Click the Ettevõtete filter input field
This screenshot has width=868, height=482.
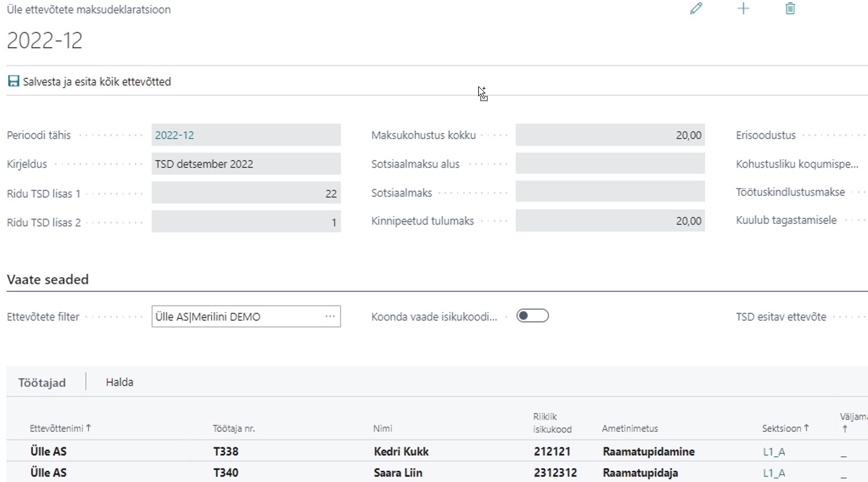click(x=246, y=316)
